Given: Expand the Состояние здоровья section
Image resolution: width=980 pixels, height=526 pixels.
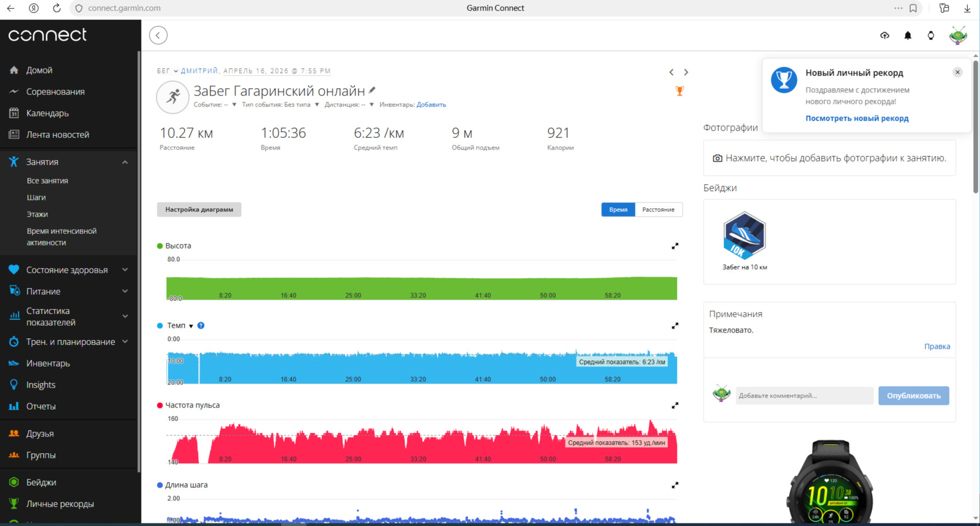Looking at the screenshot, I should [125, 270].
